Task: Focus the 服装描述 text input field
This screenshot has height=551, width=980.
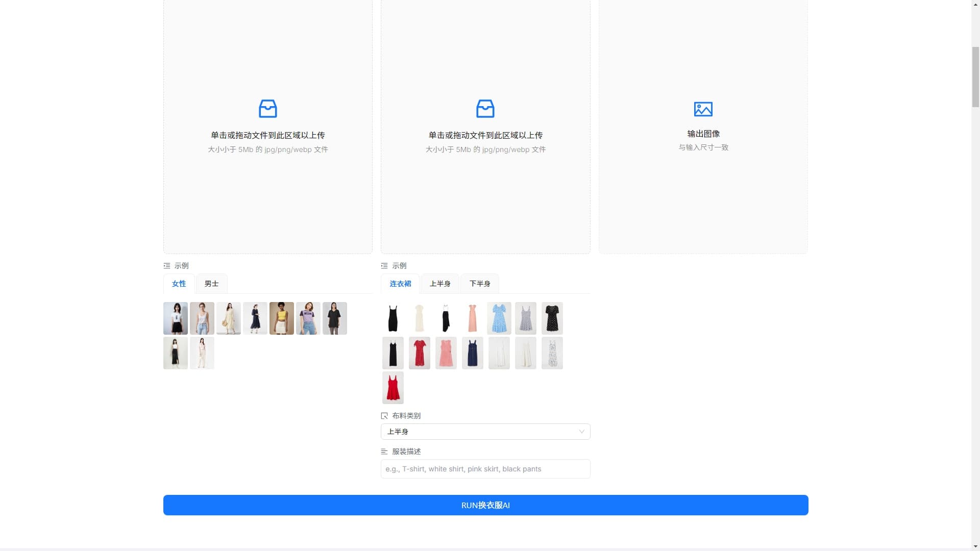Action: [x=485, y=469]
